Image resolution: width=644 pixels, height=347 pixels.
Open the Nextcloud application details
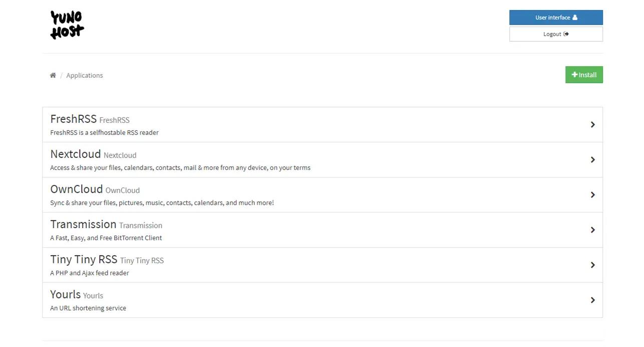tap(76, 154)
